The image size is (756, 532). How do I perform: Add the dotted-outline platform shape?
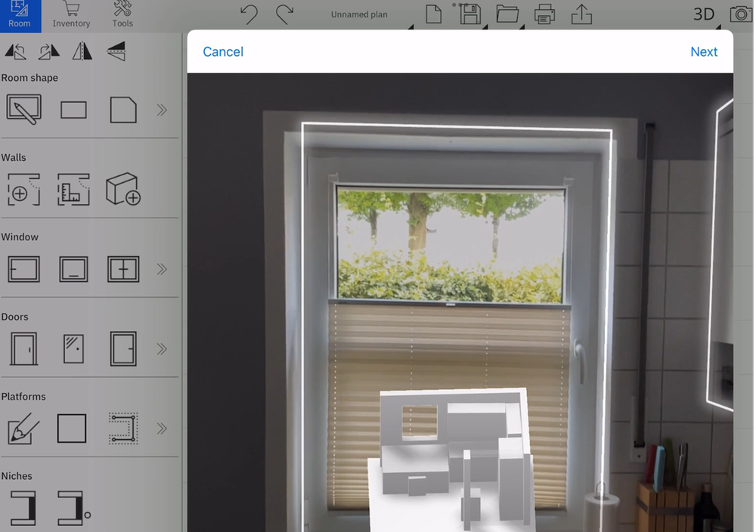[123, 428]
